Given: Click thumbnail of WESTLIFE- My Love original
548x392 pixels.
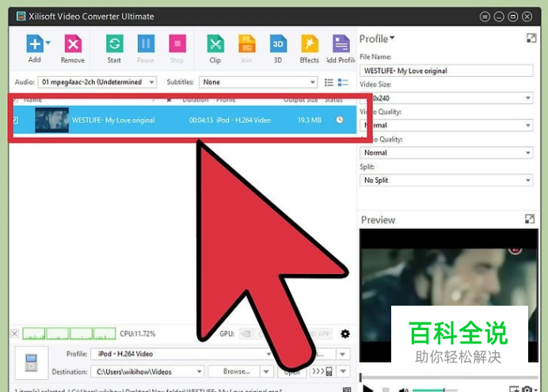Looking at the screenshot, I should 51,120.
